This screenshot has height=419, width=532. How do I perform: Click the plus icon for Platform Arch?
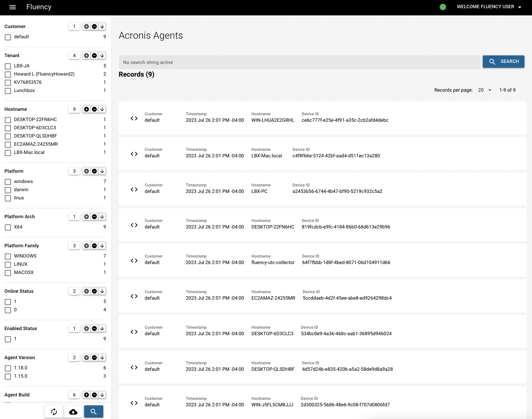pyautogui.click(x=87, y=217)
